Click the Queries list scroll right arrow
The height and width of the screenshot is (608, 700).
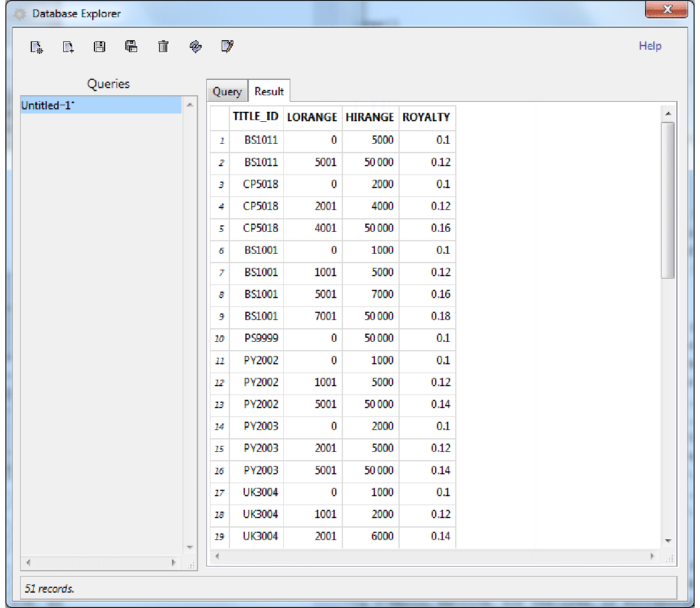pyautogui.click(x=173, y=562)
